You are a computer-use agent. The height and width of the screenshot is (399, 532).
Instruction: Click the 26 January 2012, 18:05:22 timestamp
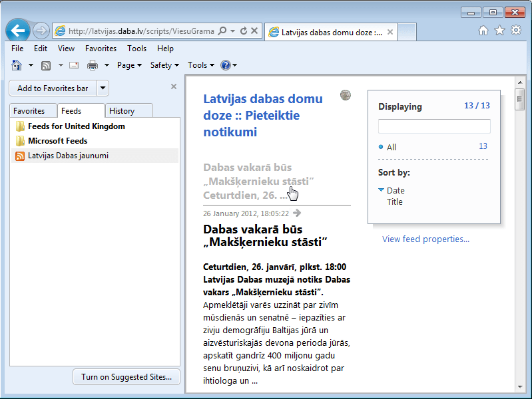point(246,213)
